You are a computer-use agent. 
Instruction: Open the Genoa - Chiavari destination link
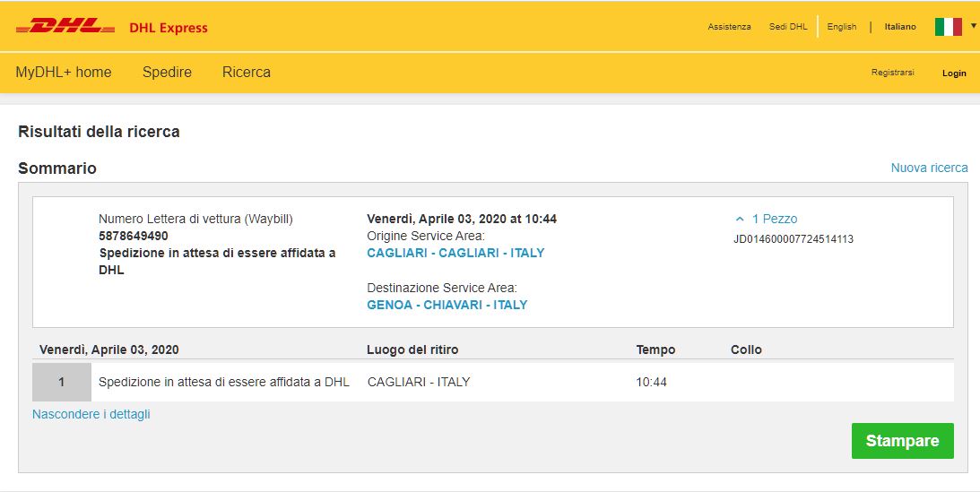[x=447, y=305]
